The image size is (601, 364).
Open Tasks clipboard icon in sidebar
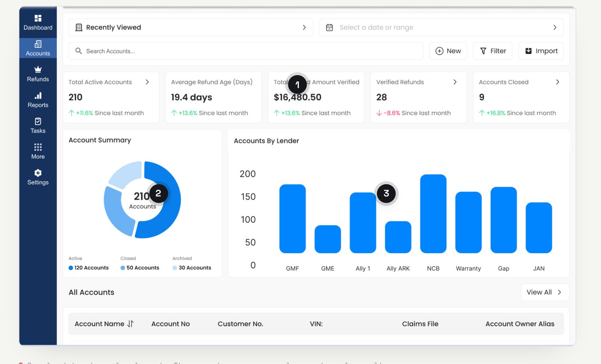38,121
